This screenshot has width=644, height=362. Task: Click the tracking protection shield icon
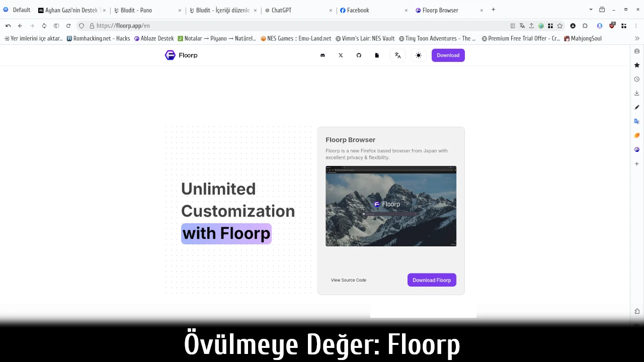[82, 26]
